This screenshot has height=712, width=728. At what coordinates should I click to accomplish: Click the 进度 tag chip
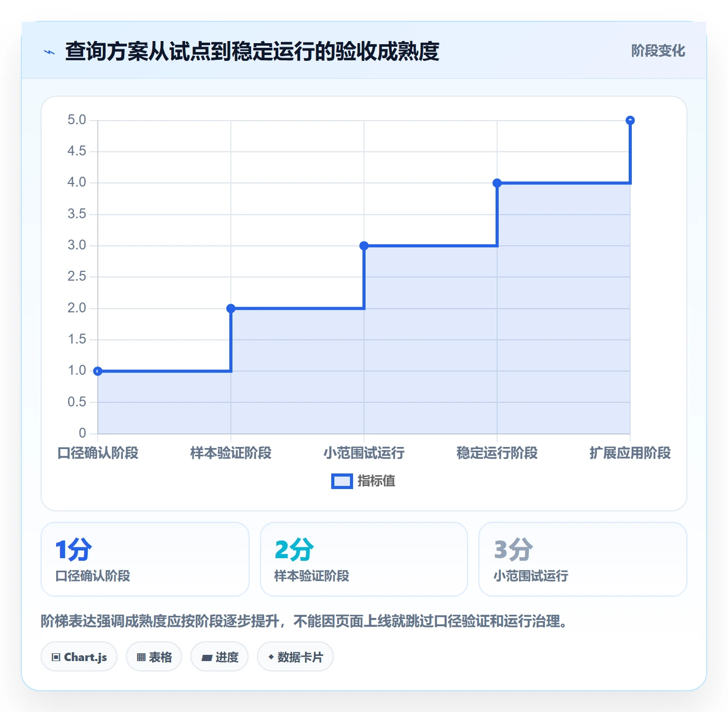pos(219,657)
